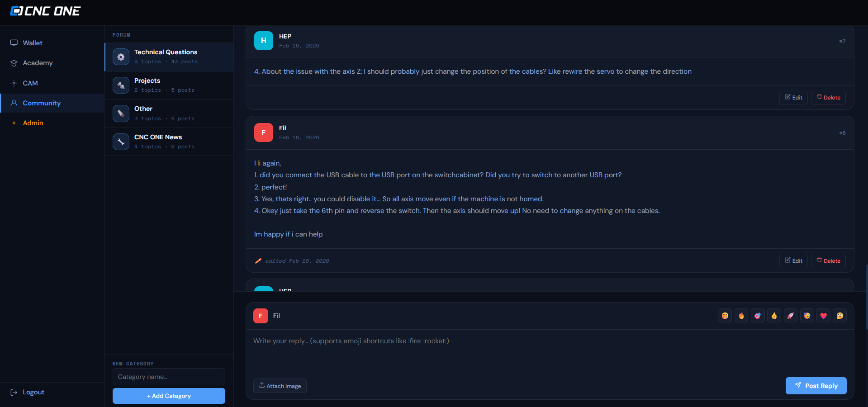This screenshot has width=868, height=407.
Task: Insert the party face emoji shortcut
Action: tap(807, 315)
